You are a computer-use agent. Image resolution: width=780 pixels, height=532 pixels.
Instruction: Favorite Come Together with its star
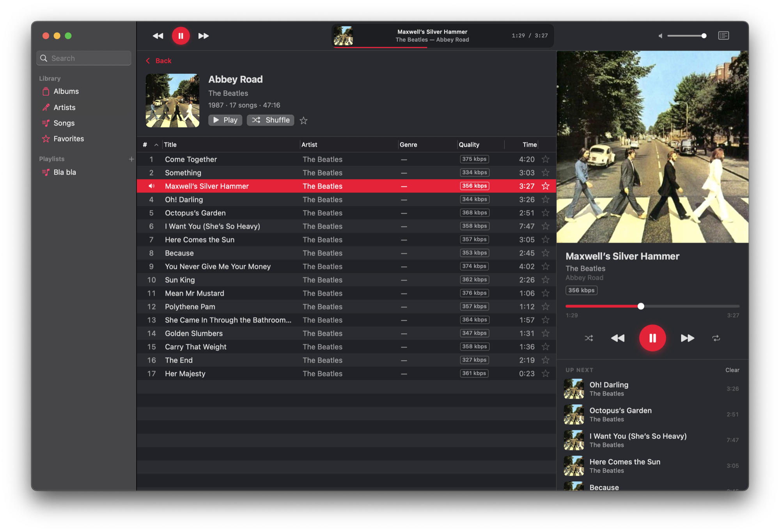pos(546,159)
